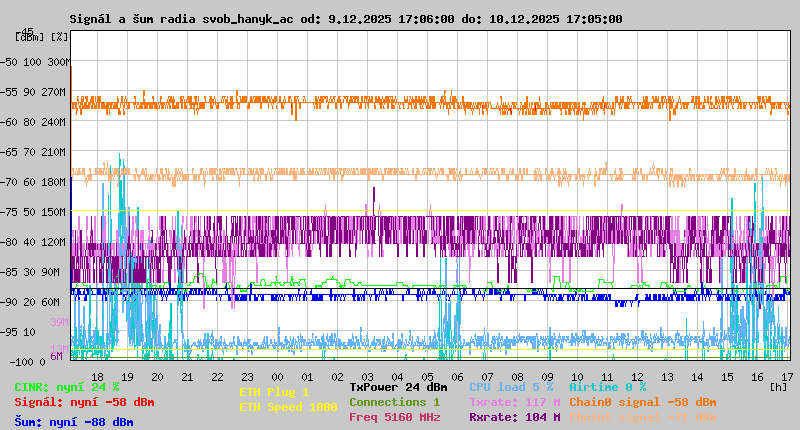
Task: Click the "17" hour label ending the time axis
Action: [x=787, y=377]
